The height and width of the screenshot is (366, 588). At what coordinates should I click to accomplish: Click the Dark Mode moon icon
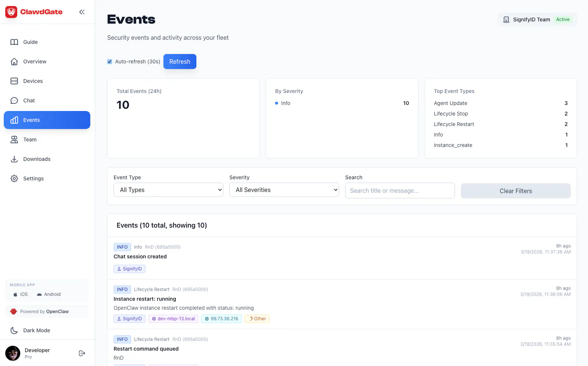coord(14,330)
